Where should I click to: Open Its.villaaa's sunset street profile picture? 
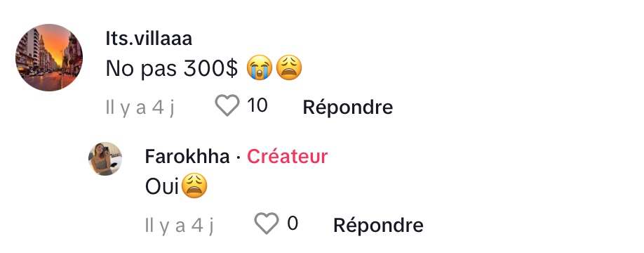click(49, 58)
